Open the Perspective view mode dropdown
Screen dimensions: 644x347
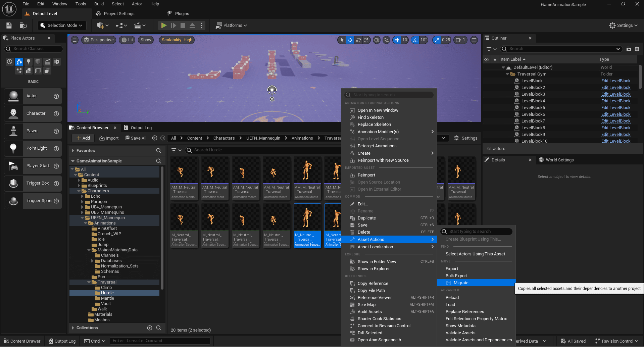[x=99, y=40]
